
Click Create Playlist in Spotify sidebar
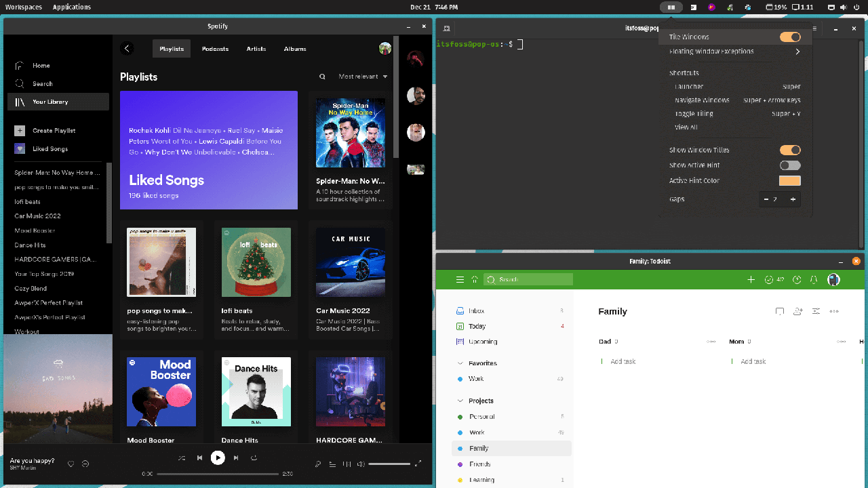[54, 131]
